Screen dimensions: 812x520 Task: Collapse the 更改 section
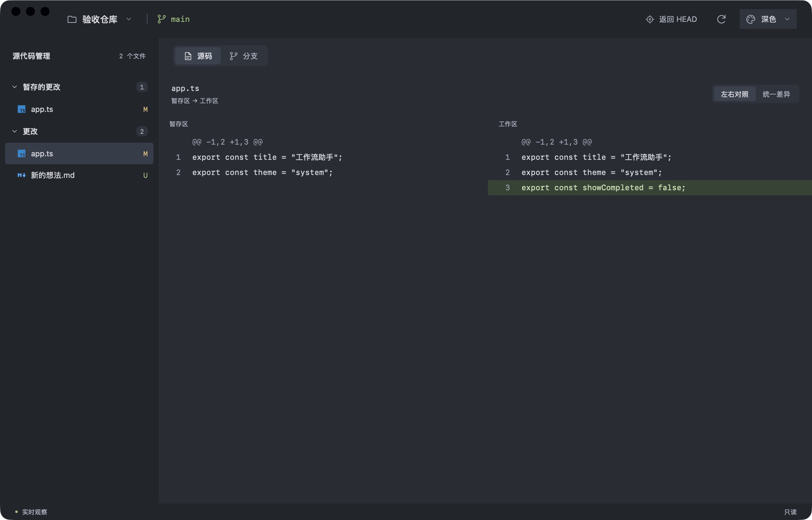pos(15,131)
